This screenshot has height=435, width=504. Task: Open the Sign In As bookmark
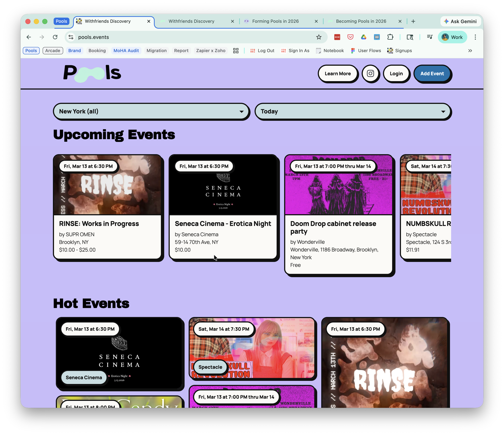[295, 50]
